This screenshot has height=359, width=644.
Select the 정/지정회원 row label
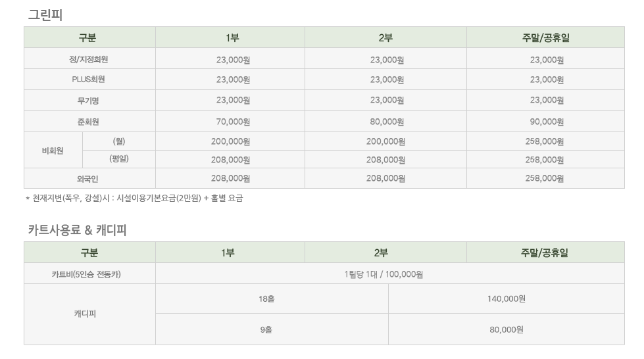coord(88,59)
